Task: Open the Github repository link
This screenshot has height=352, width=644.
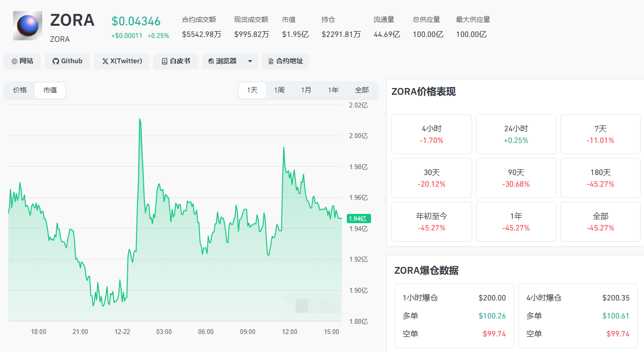Action: [x=68, y=61]
